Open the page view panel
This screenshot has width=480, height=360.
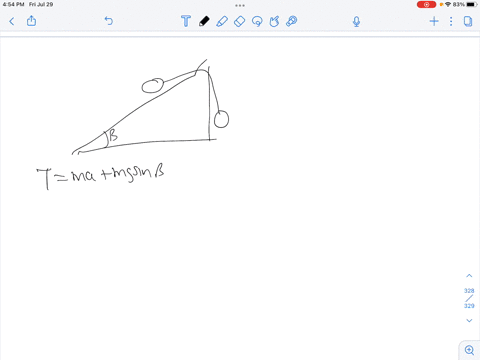(468, 21)
